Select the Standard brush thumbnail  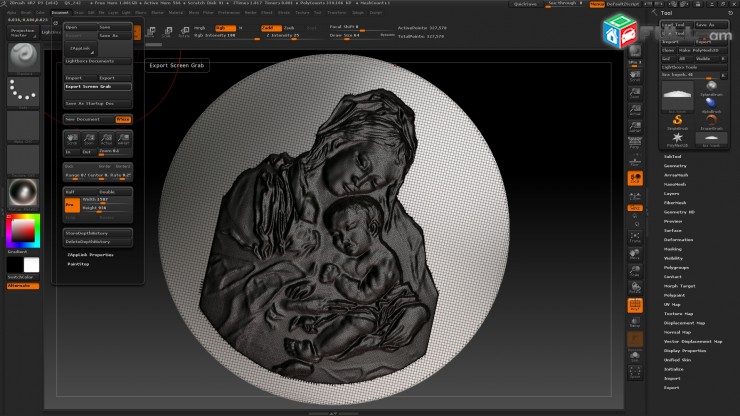[23, 57]
